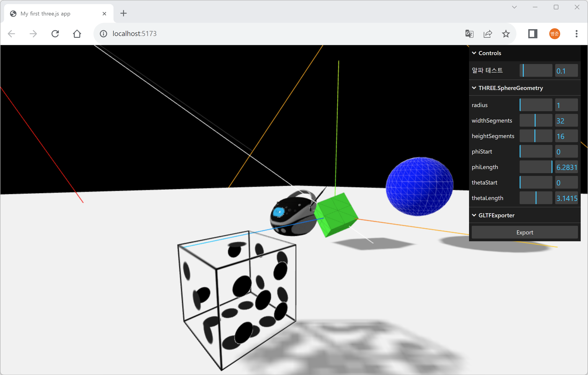Select the My first three.js app tab

45,14
